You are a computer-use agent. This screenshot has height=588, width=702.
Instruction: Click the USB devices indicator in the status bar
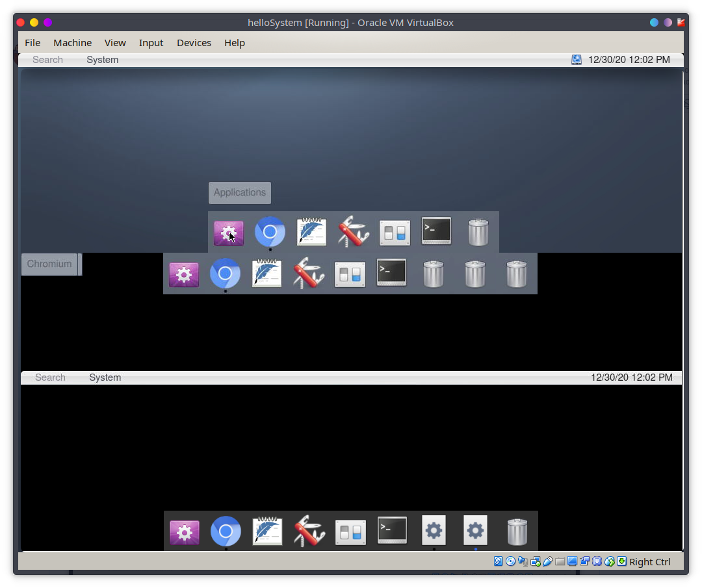click(547, 561)
